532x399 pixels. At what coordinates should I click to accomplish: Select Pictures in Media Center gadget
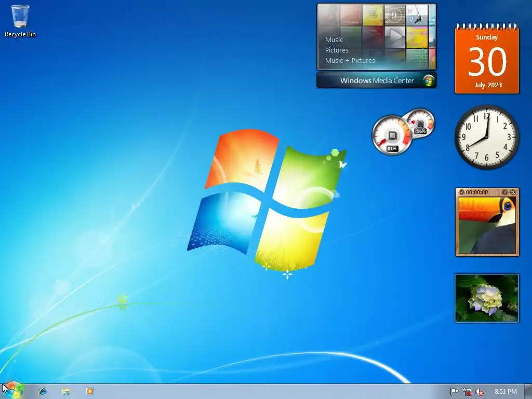(337, 50)
